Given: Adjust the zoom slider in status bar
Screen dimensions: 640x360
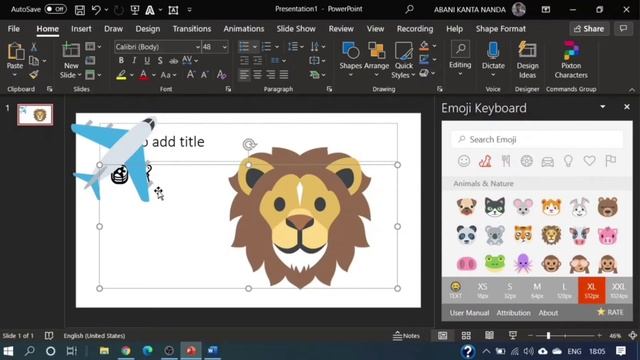Looking at the screenshot, I should 548,336.
